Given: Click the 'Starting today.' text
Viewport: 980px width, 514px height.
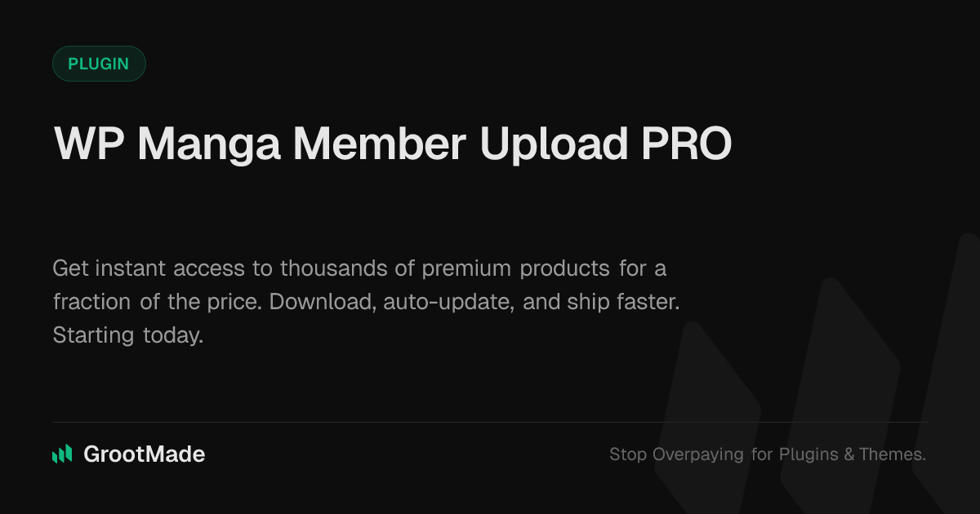Looking at the screenshot, I should pos(128,335).
